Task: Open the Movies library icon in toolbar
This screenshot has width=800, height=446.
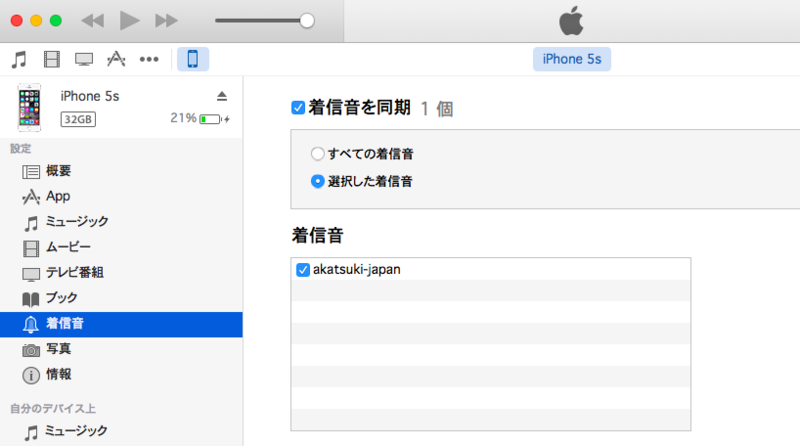Action: tap(52, 59)
